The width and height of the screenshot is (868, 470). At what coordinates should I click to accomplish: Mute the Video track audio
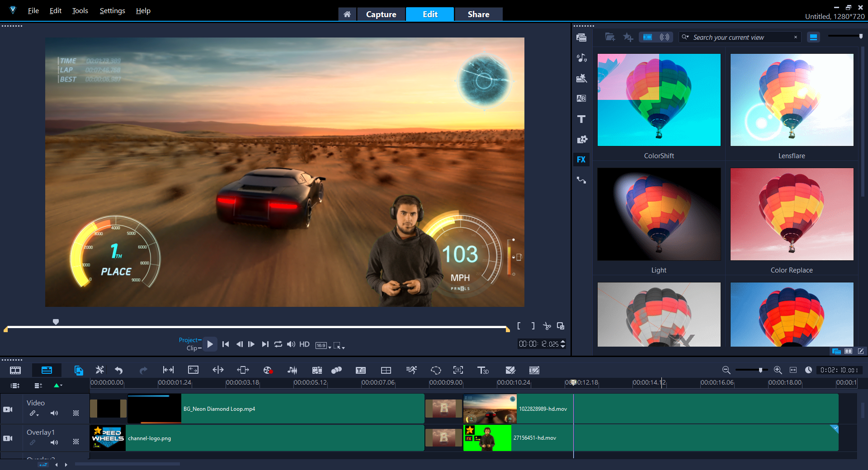tap(54, 413)
